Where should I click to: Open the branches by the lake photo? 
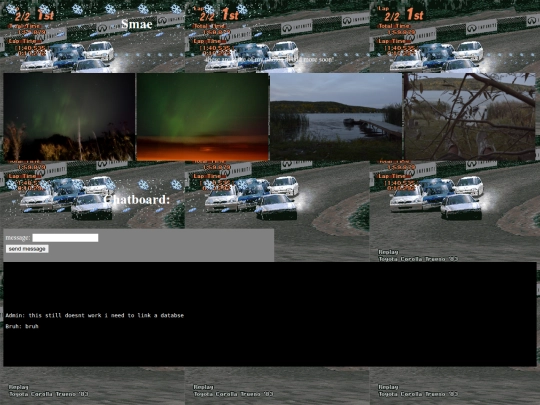470,117
